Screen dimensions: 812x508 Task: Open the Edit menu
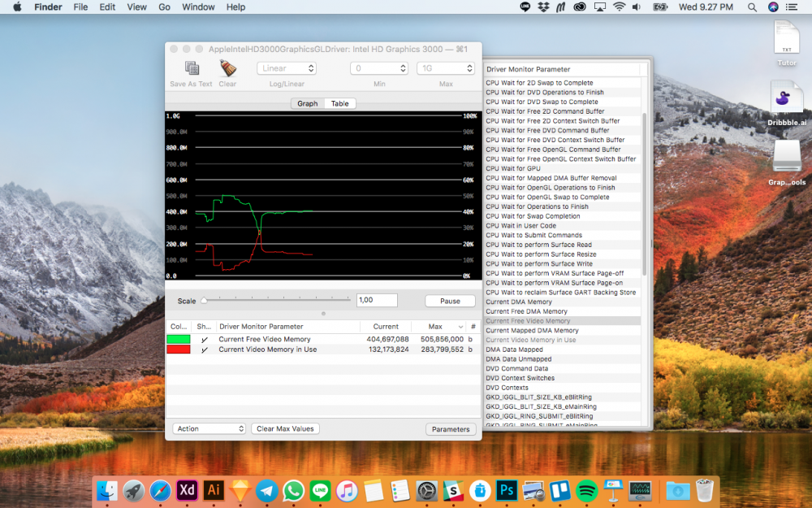coord(107,7)
